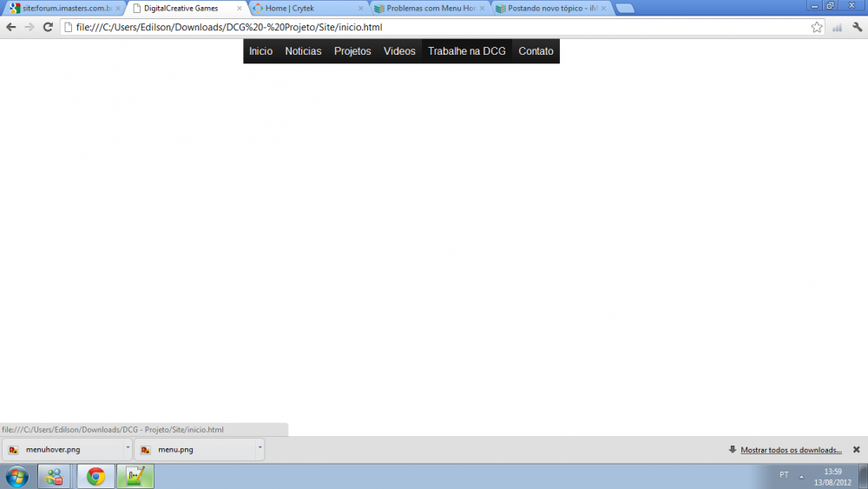
Task: Click the Mostrar todos os downloads link
Action: (791, 450)
